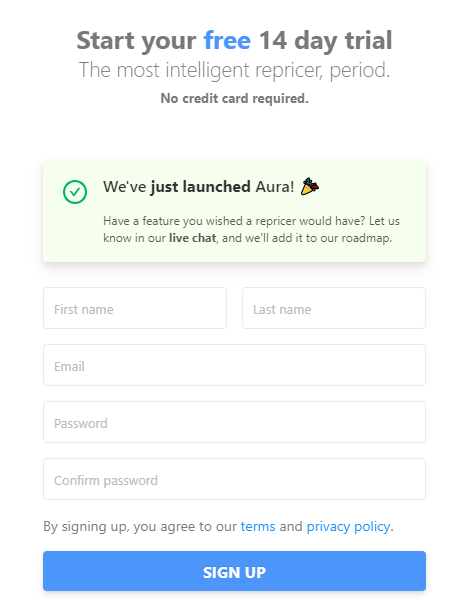The width and height of the screenshot is (469, 610).
Task: Submit the form with SIGN UP
Action: point(234,571)
